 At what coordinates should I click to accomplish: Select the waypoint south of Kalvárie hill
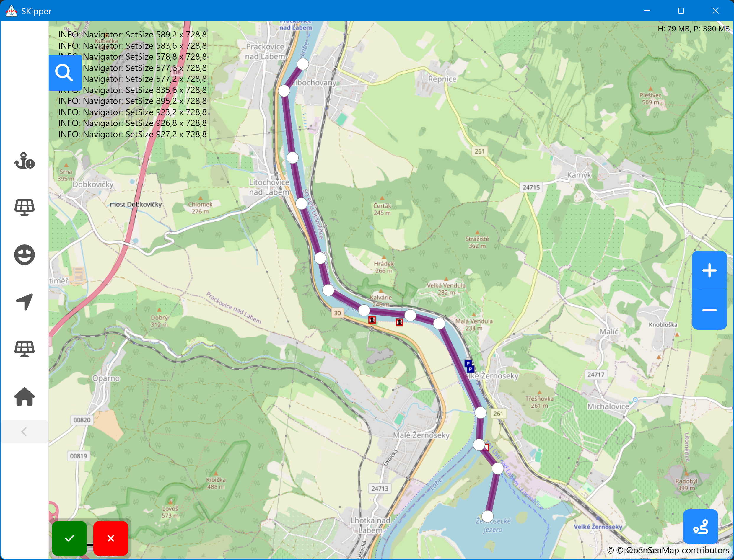coord(364,310)
